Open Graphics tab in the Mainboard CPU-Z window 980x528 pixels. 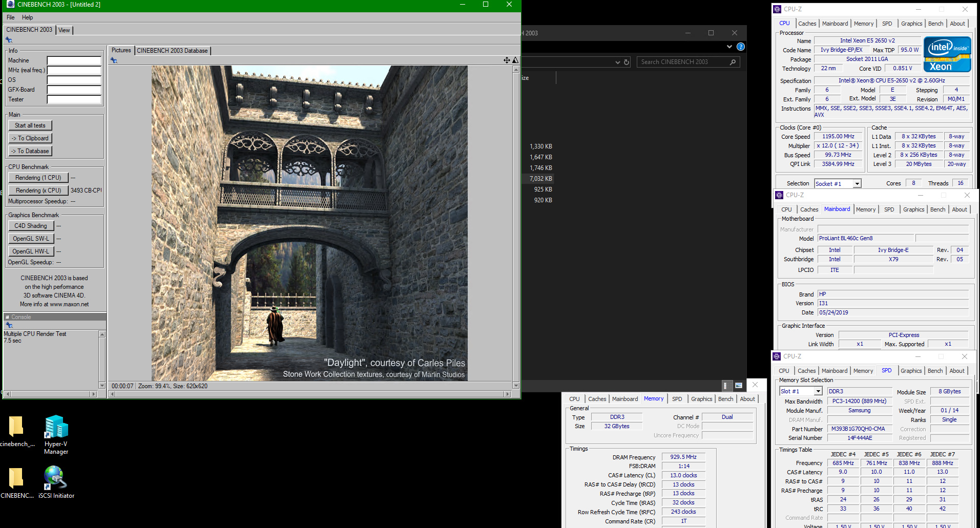pyautogui.click(x=913, y=209)
